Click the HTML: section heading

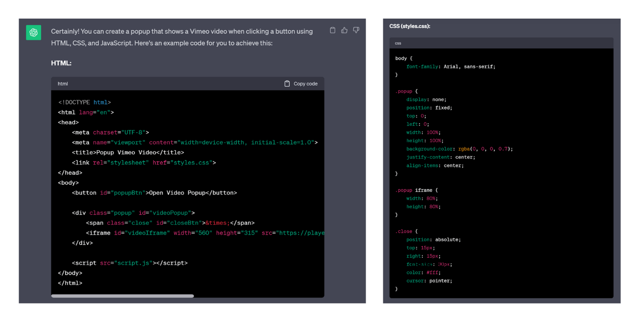(x=61, y=63)
